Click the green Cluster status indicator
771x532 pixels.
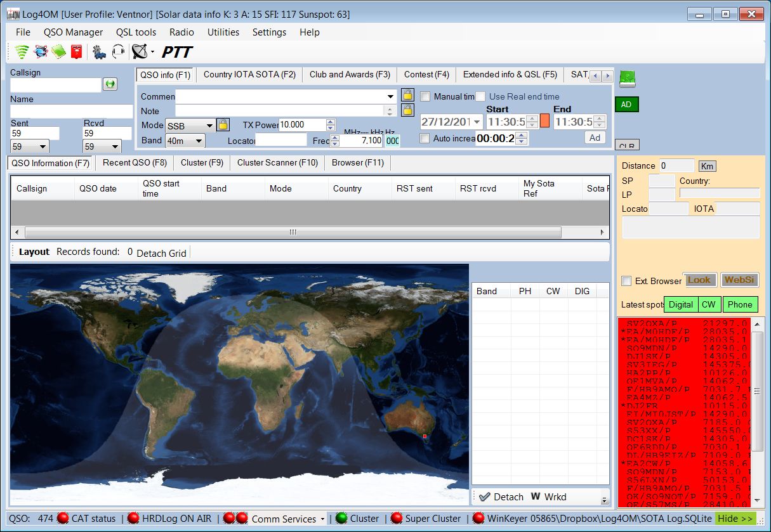(x=341, y=519)
